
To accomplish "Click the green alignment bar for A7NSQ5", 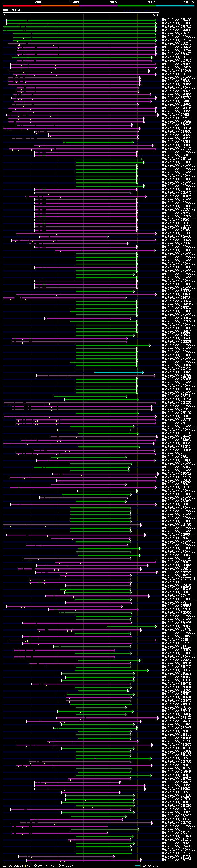I will 81,20.
